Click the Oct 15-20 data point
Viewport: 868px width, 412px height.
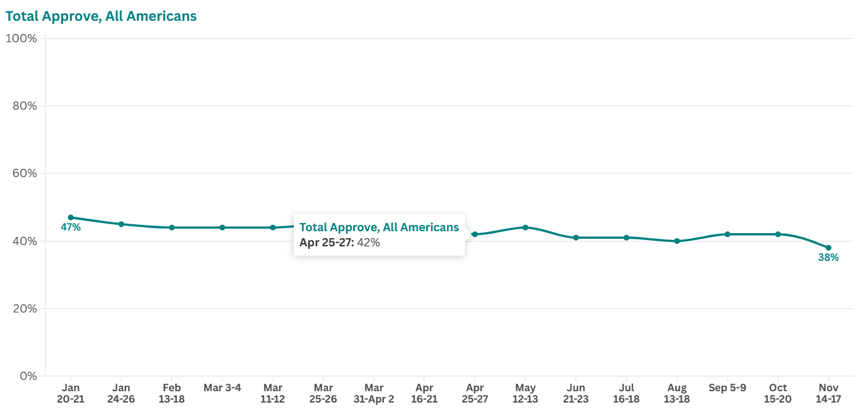coord(778,234)
